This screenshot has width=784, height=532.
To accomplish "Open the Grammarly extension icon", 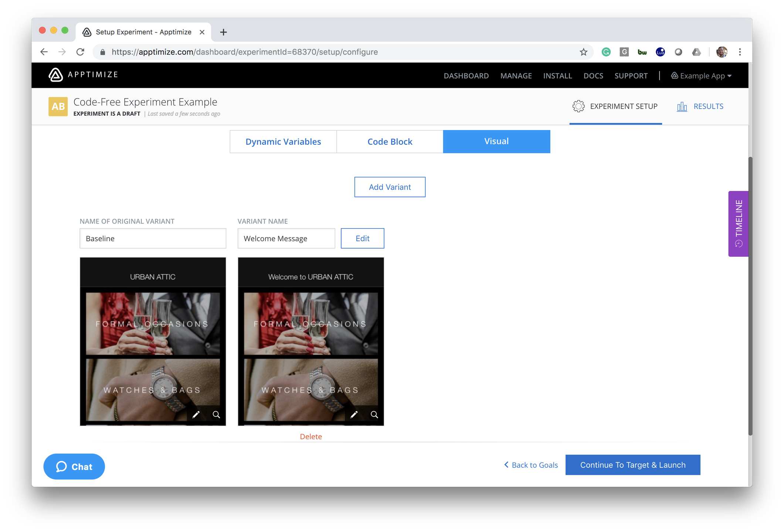I will tap(606, 52).
